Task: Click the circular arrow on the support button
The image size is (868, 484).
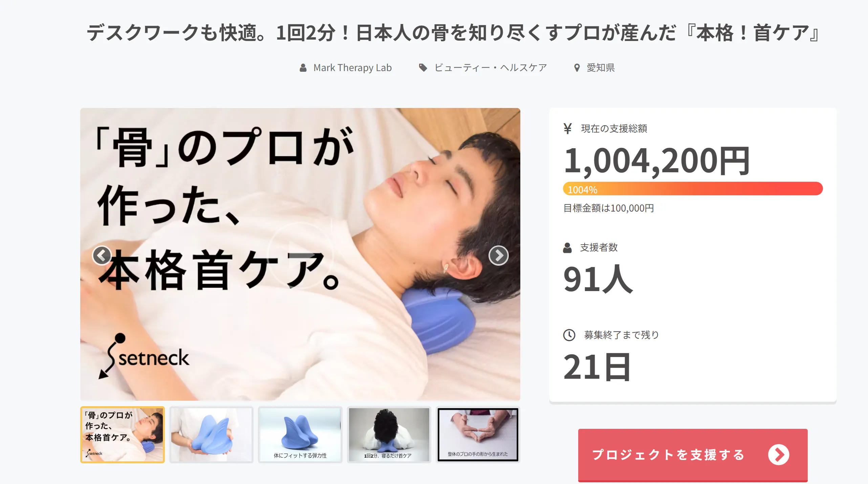Action: coord(778,455)
